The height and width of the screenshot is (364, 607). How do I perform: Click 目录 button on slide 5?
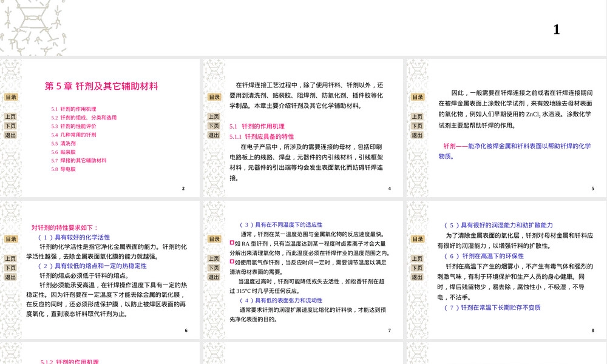pos(418,97)
